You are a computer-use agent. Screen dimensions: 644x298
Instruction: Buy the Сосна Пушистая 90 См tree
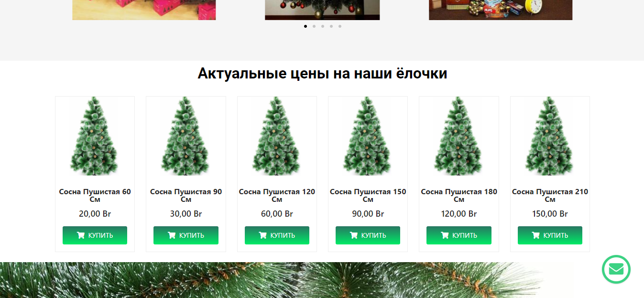[186, 235]
